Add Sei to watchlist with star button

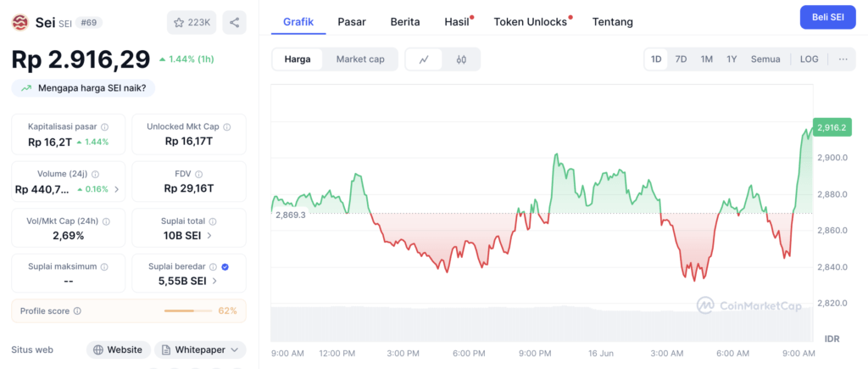(192, 23)
